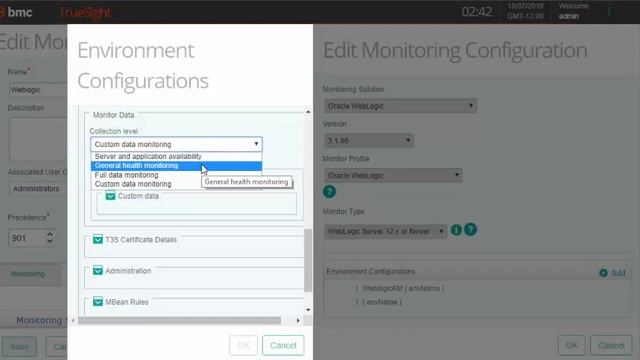
Task: Open the Monitor Type WebLogic Server dropdown
Action: [385, 231]
